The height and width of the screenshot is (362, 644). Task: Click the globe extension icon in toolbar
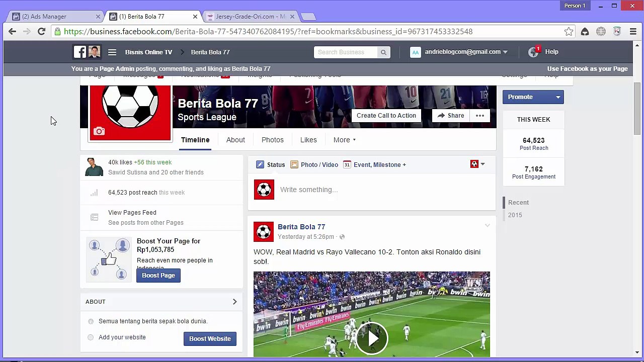pyautogui.click(x=601, y=32)
